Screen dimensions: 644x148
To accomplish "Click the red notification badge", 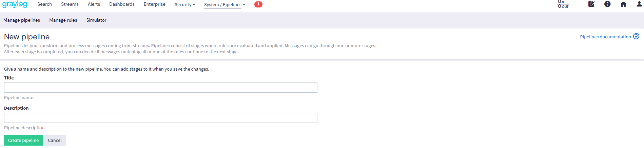I will click(258, 4).
